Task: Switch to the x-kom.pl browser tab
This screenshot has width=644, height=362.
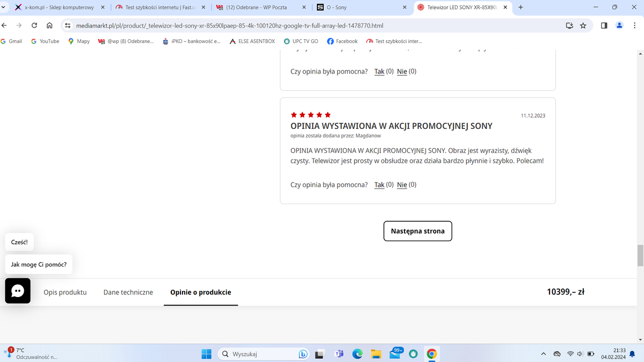Action: pos(59,8)
